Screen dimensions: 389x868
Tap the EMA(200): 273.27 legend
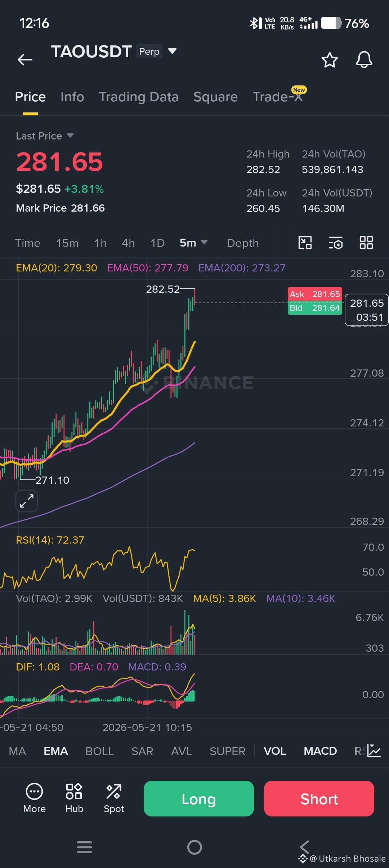point(242,268)
